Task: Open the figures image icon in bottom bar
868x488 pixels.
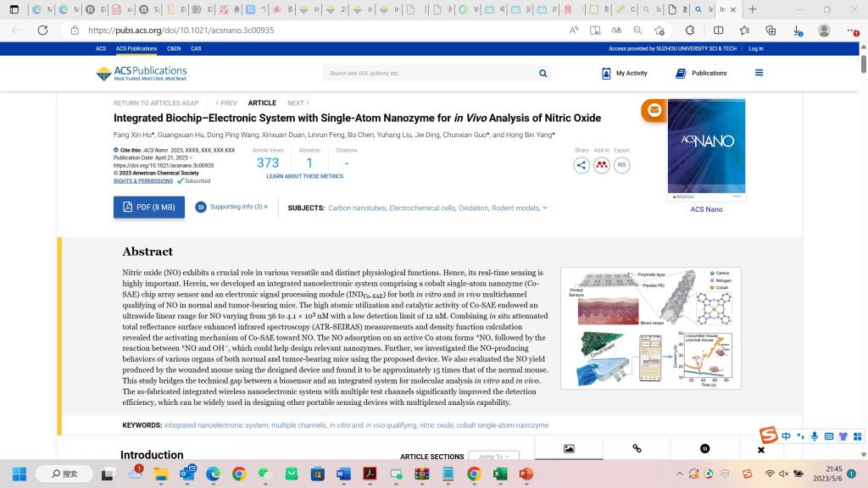Action: pos(569,448)
